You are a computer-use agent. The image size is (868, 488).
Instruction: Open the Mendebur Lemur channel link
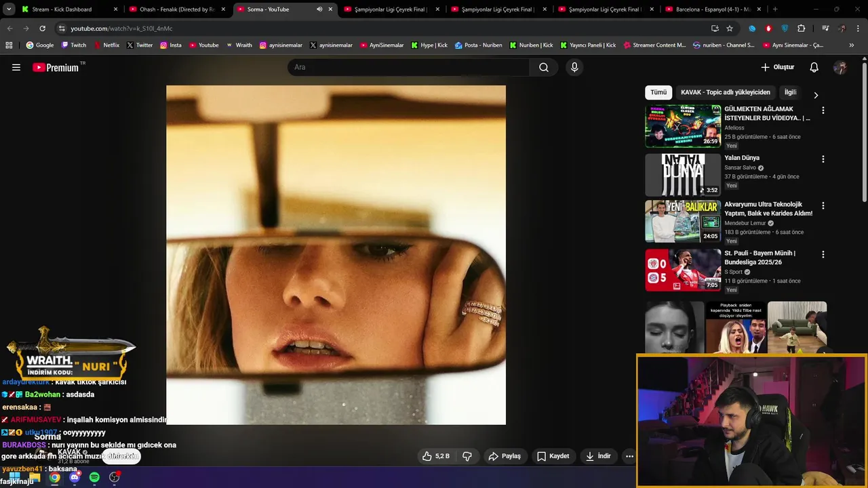[745, 223]
